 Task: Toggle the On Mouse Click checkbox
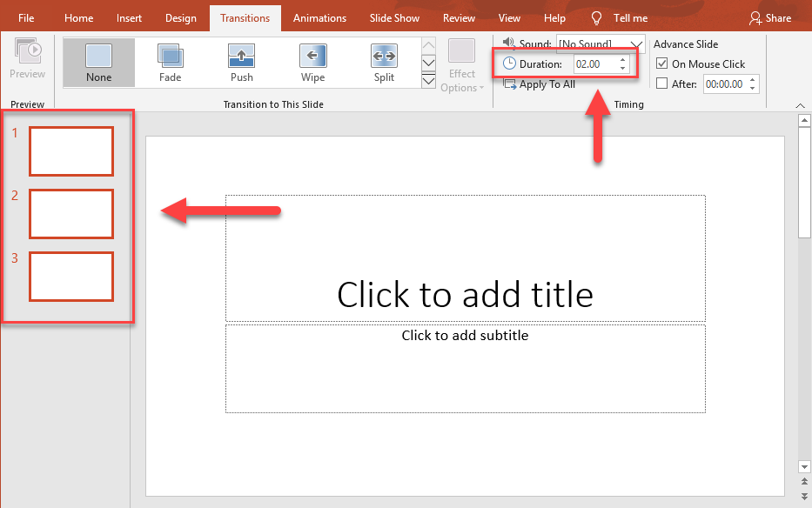[661, 63]
